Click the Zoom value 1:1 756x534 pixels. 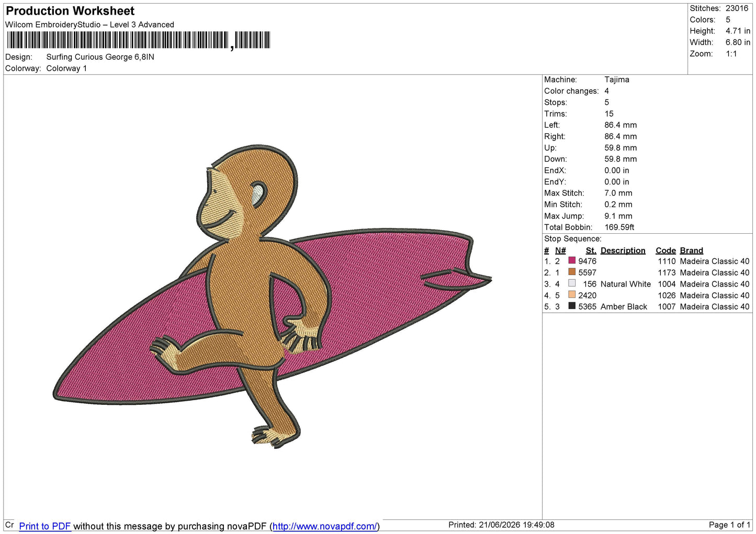[x=731, y=54]
